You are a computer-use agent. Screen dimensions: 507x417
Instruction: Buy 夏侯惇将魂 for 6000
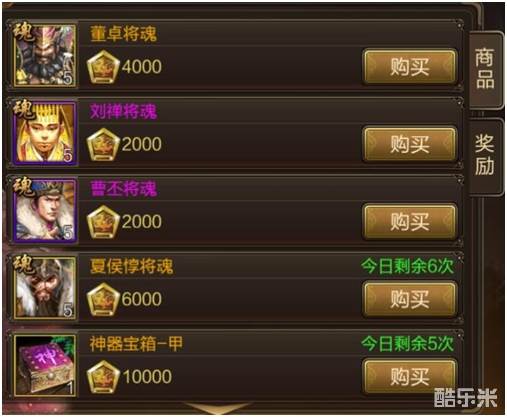[410, 299]
